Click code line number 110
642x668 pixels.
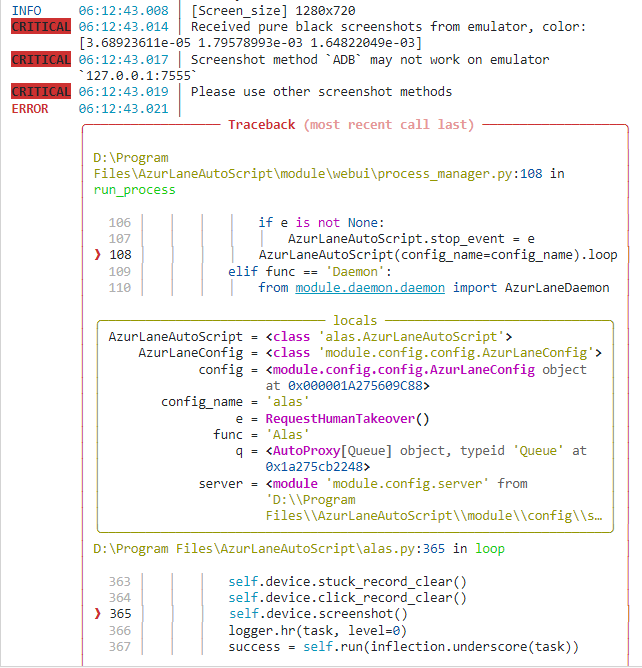point(120,288)
